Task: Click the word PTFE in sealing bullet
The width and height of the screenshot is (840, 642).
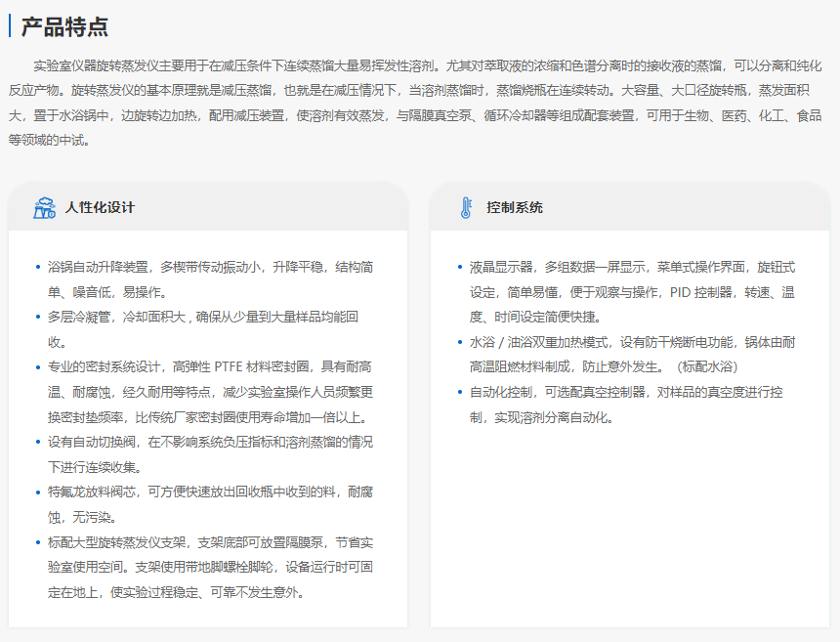Action: click(230, 367)
